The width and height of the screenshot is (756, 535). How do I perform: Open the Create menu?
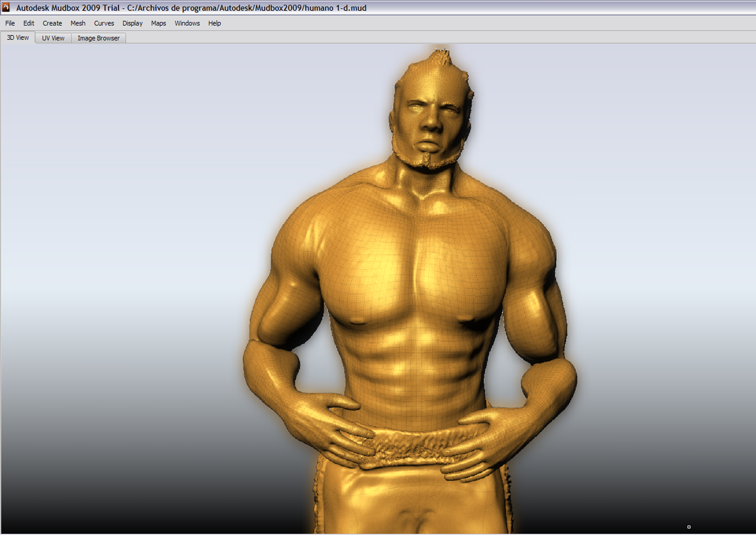[52, 23]
